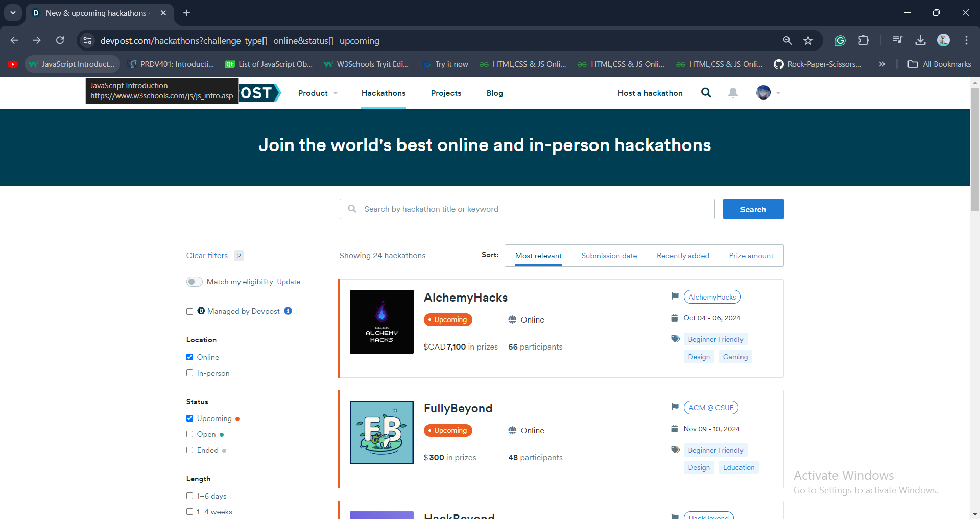The height and width of the screenshot is (519, 980).
Task: Open the Devpost site search magnifier
Action: coord(706,92)
